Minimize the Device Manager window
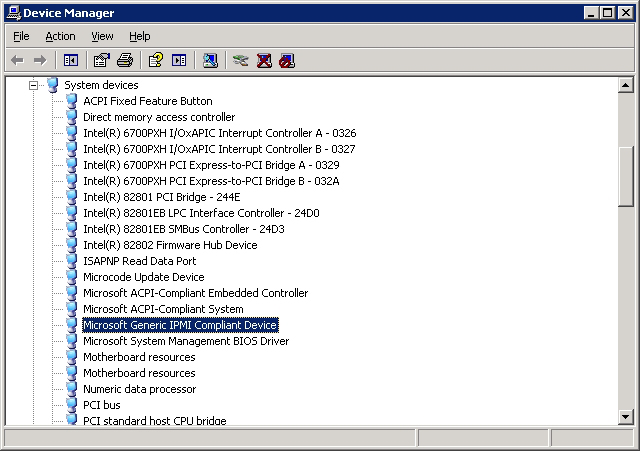The height and width of the screenshot is (451, 640). (x=591, y=13)
